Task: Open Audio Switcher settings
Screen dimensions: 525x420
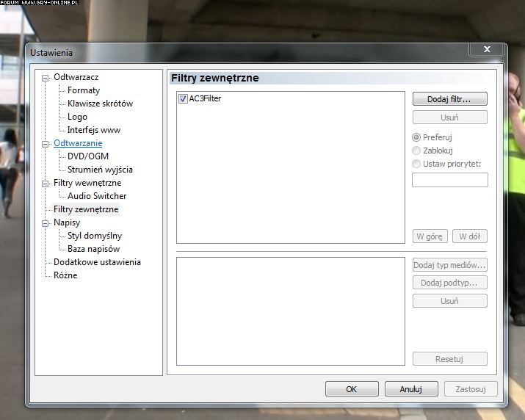Action: (x=97, y=196)
